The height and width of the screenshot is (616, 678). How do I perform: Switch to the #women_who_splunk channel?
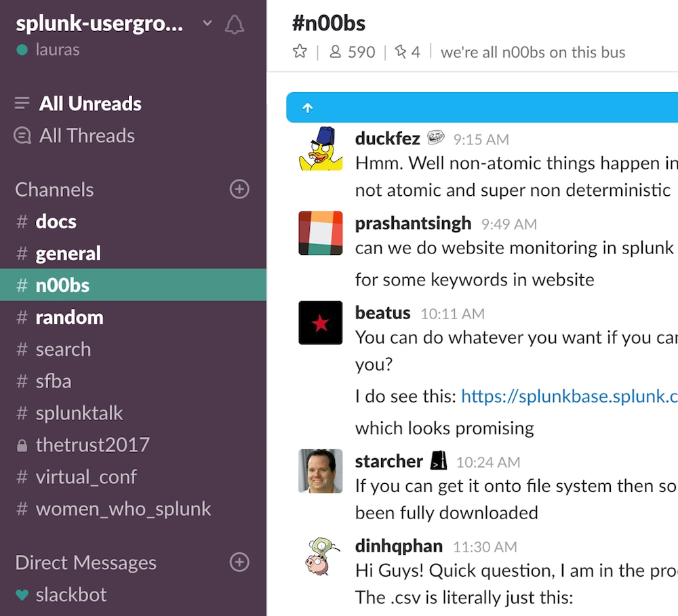[133, 509]
